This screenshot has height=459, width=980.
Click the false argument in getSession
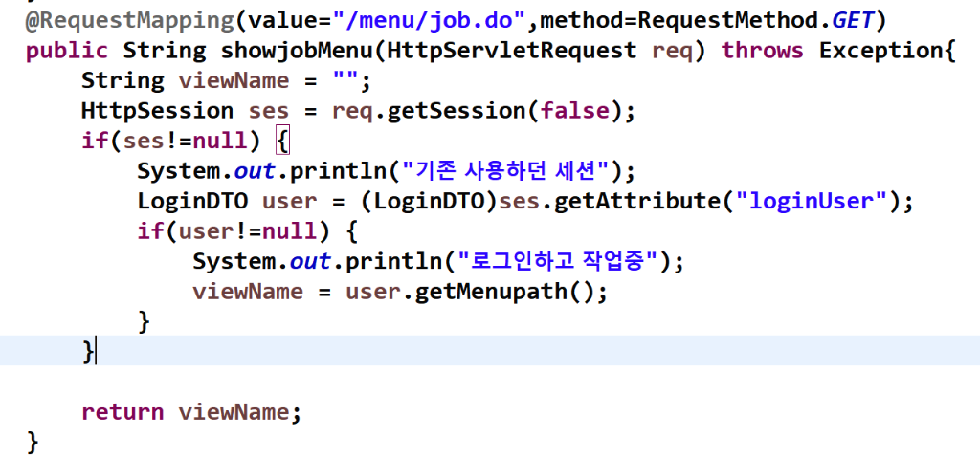click(575, 111)
